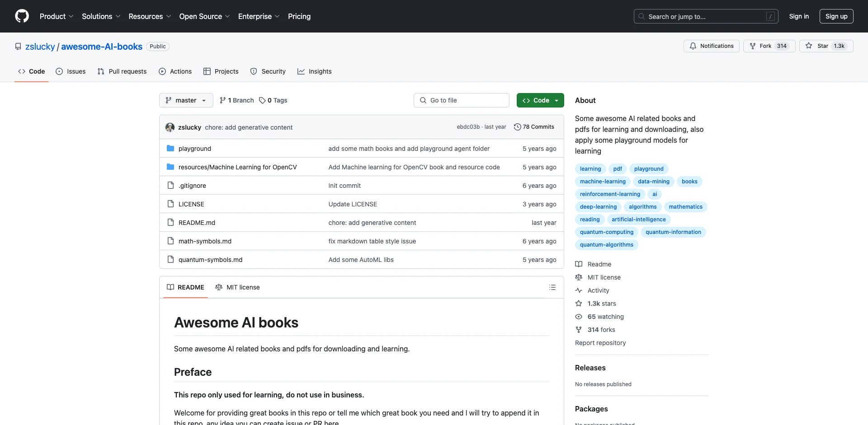Image resolution: width=868 pixels, height=425 pixels.
Task: Open the Pricing page
Action: tap(299, 16)
